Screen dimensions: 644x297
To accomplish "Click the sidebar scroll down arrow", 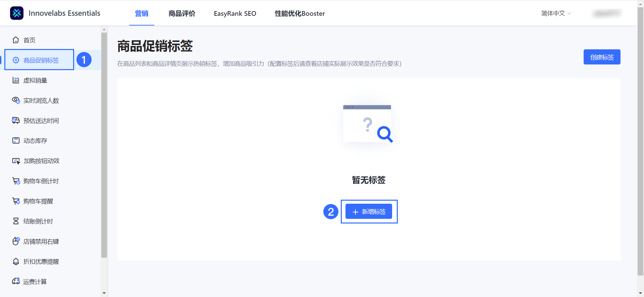I will point(104,293).
